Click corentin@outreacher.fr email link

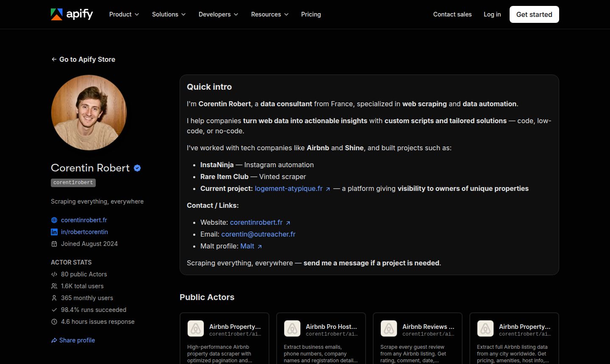(x=258, y=234)
